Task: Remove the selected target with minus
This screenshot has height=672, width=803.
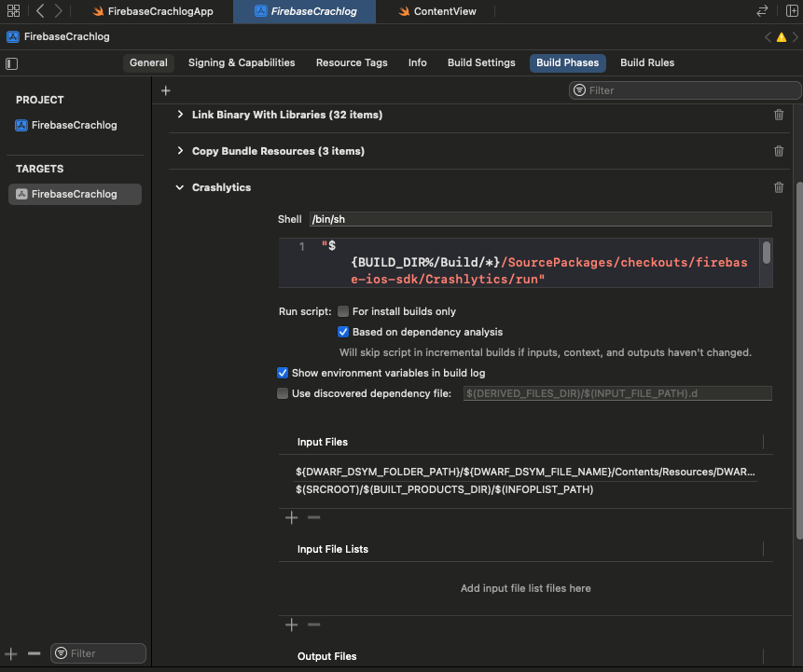Action: click(x=34, y=653)
